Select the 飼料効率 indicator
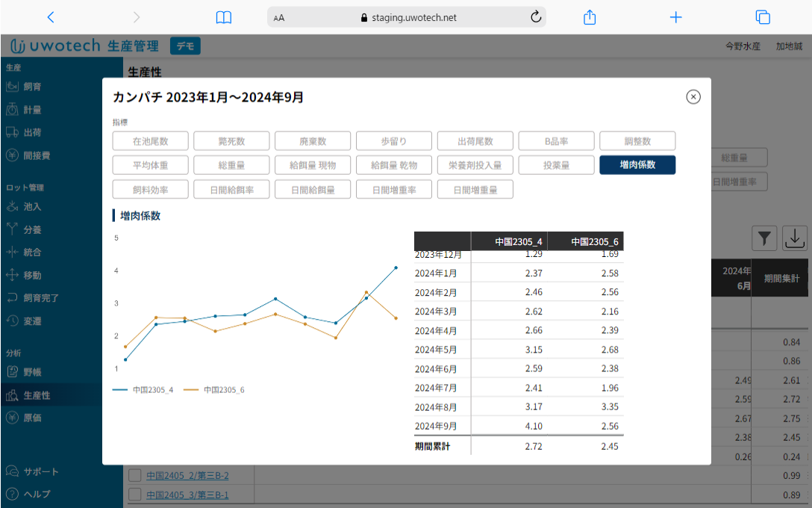The height and width of the screenshot is (508, 812). click(150, 190)
